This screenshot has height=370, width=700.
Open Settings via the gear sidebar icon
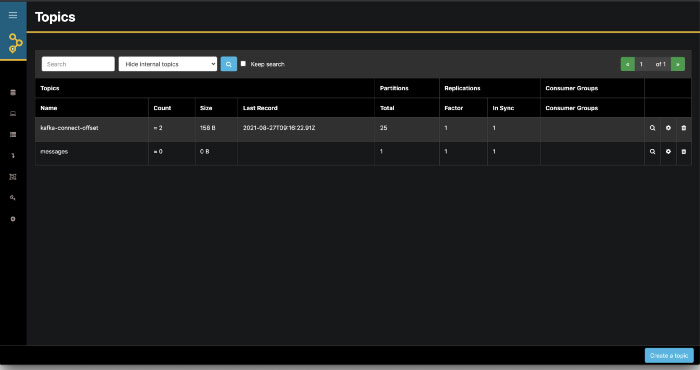[x=13, y=219]
